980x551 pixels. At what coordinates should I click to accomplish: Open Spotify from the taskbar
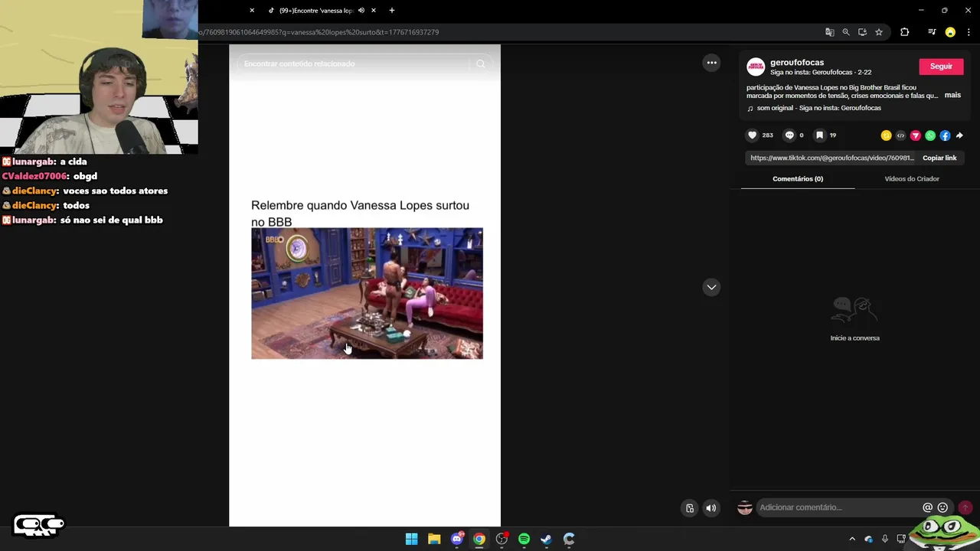(524, 539)
